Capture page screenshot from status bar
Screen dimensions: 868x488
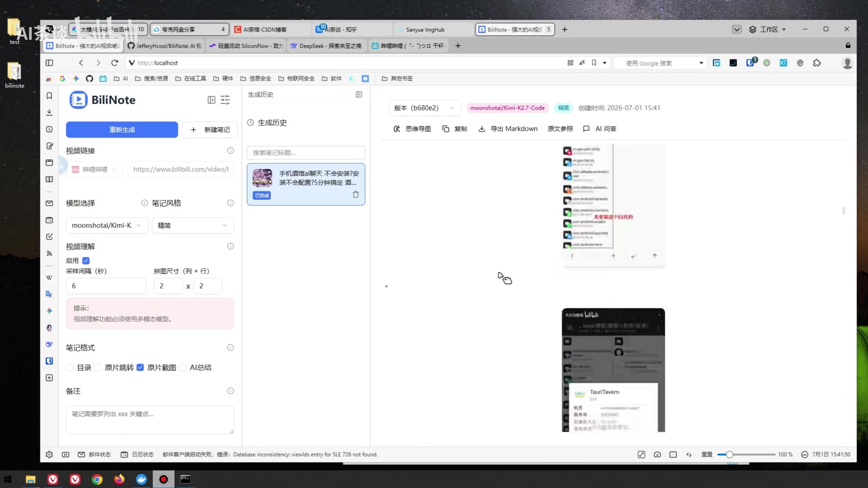657,455
